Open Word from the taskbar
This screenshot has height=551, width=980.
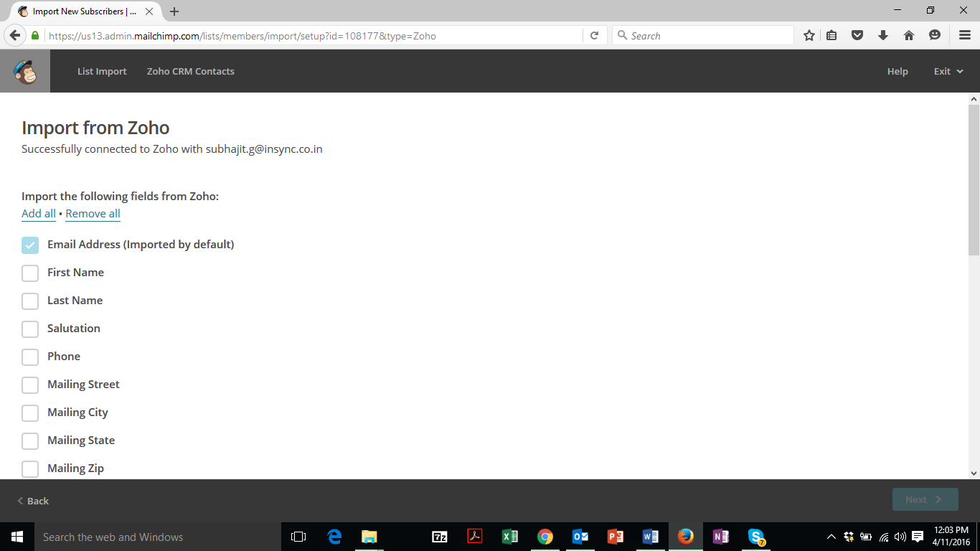pos(651,537)
